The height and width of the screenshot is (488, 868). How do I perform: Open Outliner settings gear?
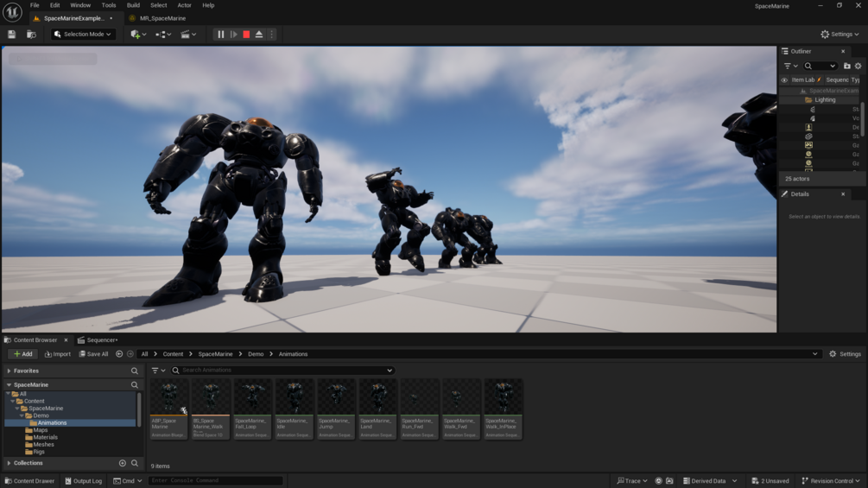(858, 66)
